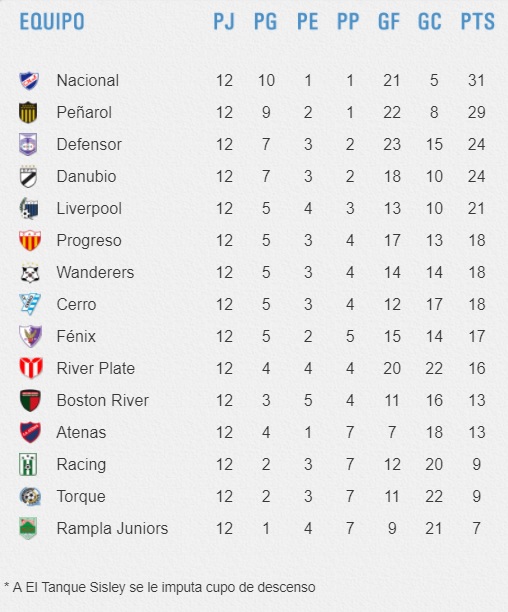Open the Nacional team name link
The width and height of the screenshot is (508, 612).
88,81
